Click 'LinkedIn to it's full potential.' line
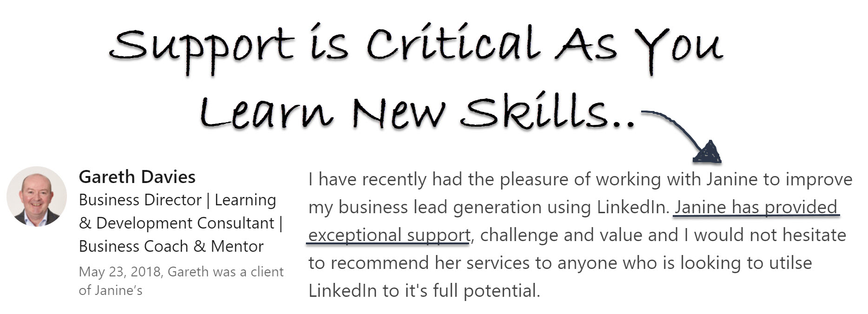This screenshot has height=314, width=868. click(x=424, y=291)
